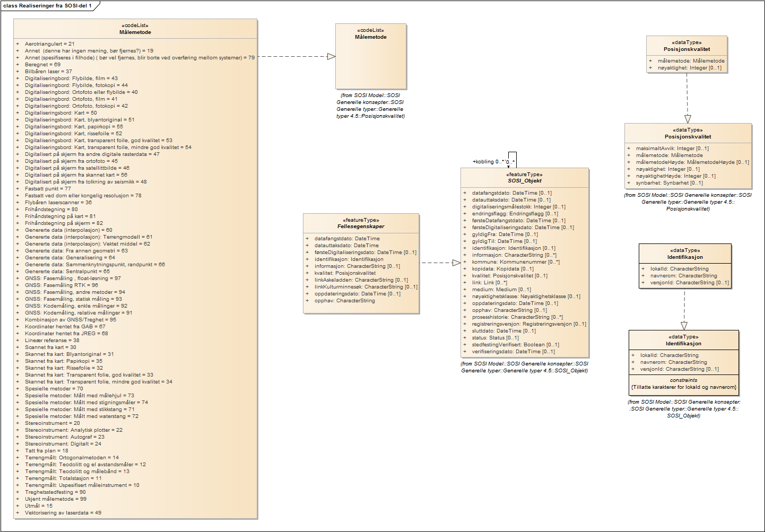Select digitaliseringsmålestokk: Integer in SOSI_Objekt
The height and width of the screenshot is (532, 765).
(519, 207)
